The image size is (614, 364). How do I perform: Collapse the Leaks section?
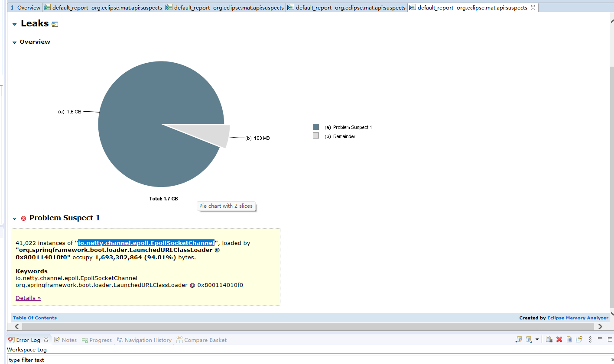tap(15, 24)
